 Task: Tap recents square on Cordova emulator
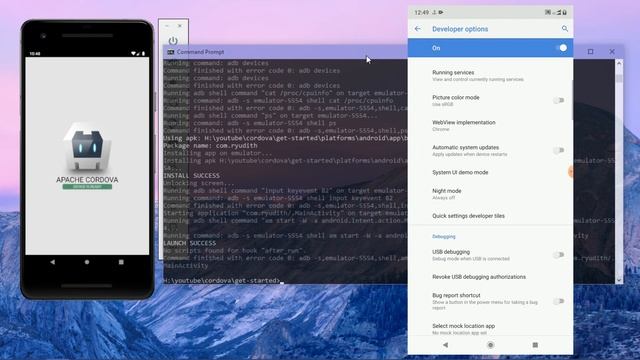121,262
